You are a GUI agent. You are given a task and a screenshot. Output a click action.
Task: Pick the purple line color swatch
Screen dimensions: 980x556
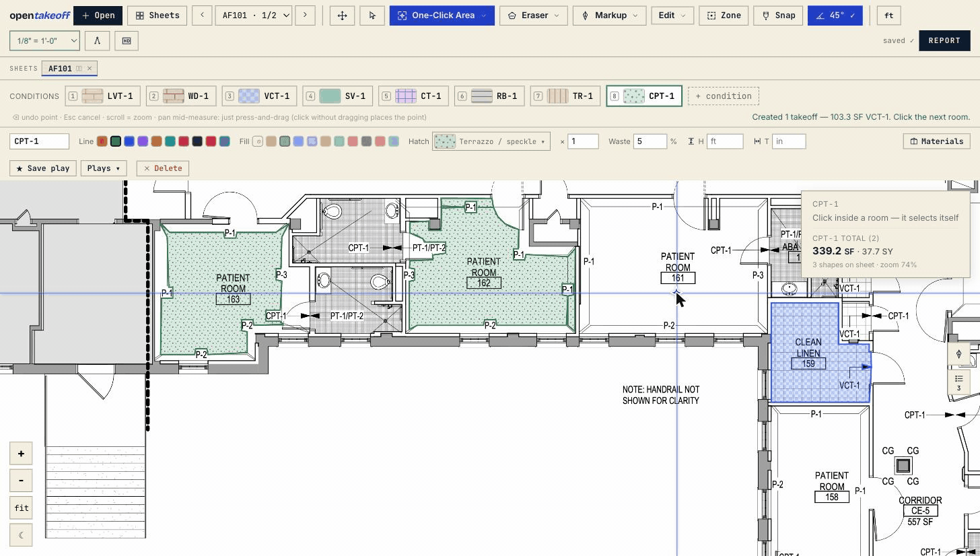(x=143, y=141)
